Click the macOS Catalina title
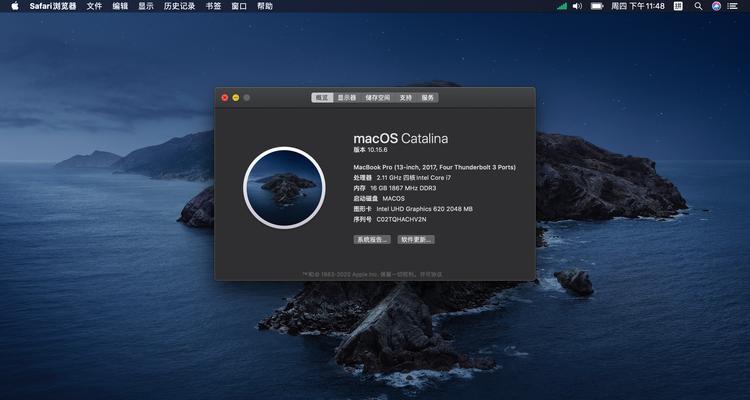 tap(401, 139)
